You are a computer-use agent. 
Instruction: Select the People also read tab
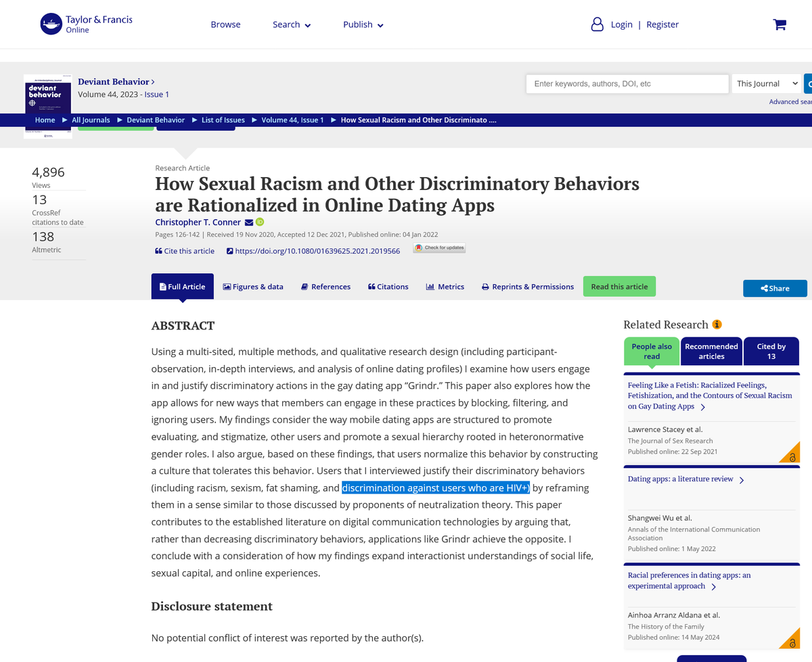pyautogui.click(x=652, y=351)
